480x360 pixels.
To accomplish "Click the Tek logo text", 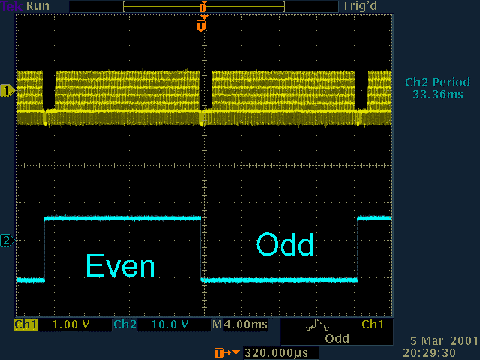I will (x=11, y=6).
